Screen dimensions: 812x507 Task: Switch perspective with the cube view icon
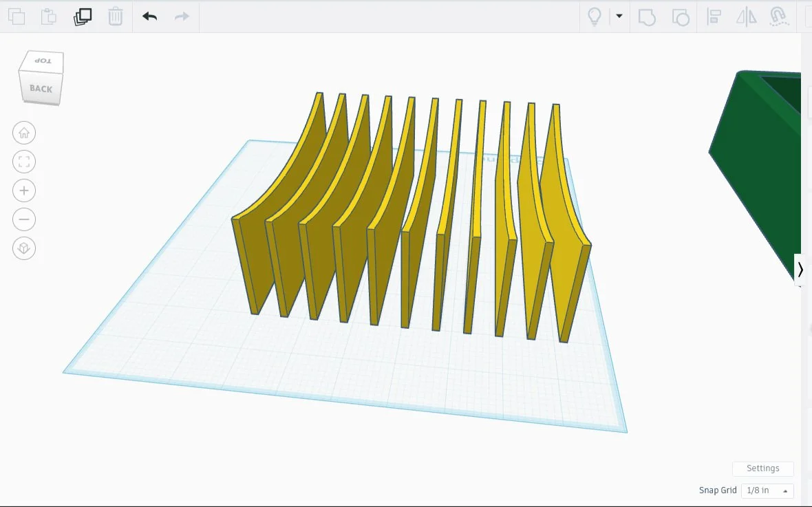pos(24,248)
